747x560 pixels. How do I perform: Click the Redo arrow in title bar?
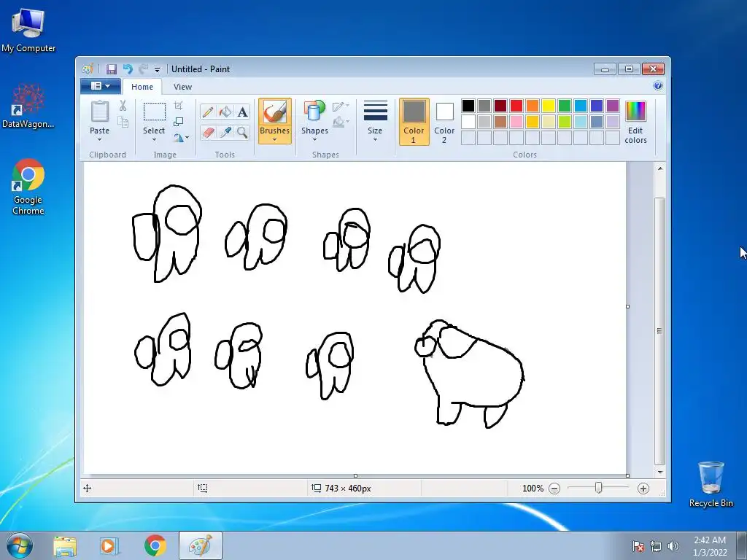pyautogui.click(x=144, y=69)
